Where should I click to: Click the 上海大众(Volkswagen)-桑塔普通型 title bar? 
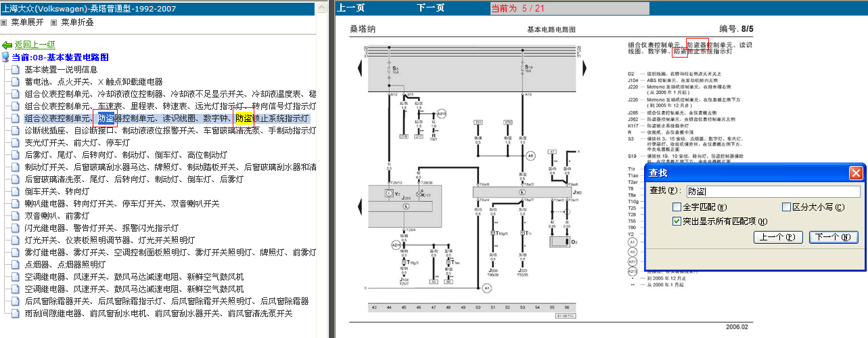(x=158, y=8)
